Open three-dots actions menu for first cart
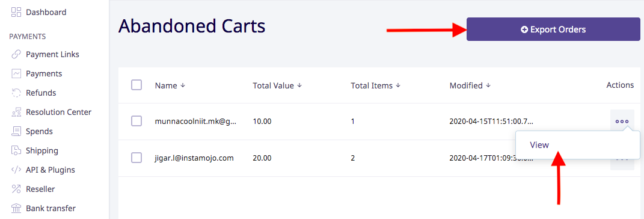The height and width of the screenshot is (219, 644). click(622, 122)
